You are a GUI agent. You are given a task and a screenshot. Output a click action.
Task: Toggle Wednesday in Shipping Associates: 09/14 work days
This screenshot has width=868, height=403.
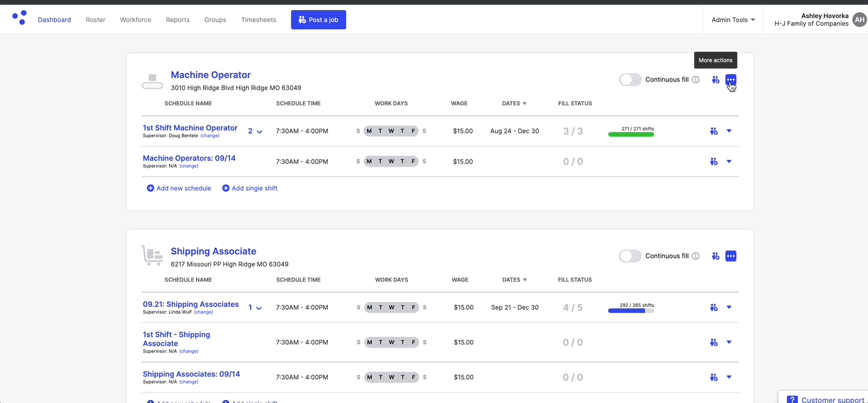[392, 377]
